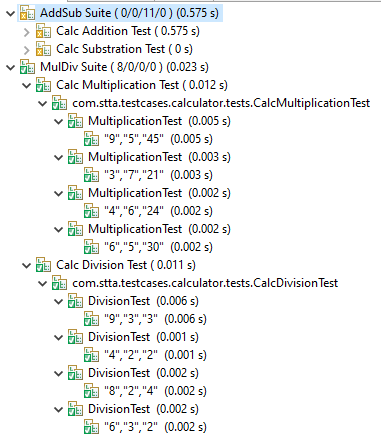Expand the Calc Substration Test node
Viewport: 381px width, 440px height.
27,50
